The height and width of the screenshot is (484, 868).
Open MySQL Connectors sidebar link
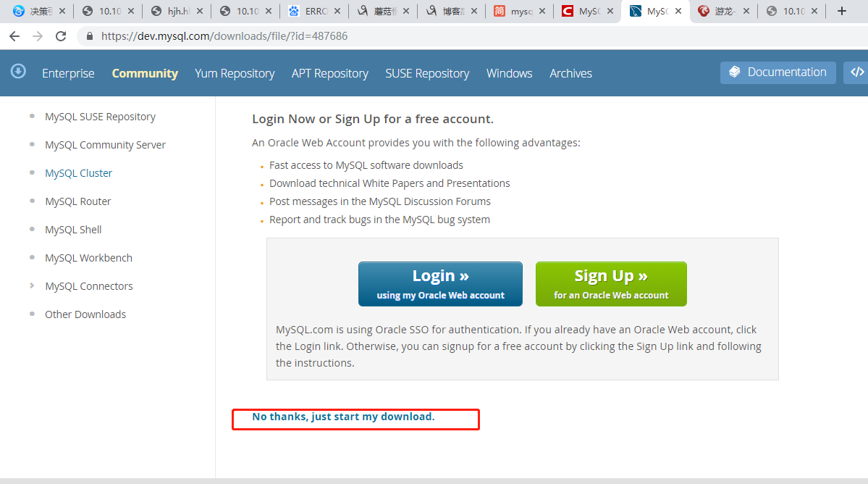[x=89, y=286]
